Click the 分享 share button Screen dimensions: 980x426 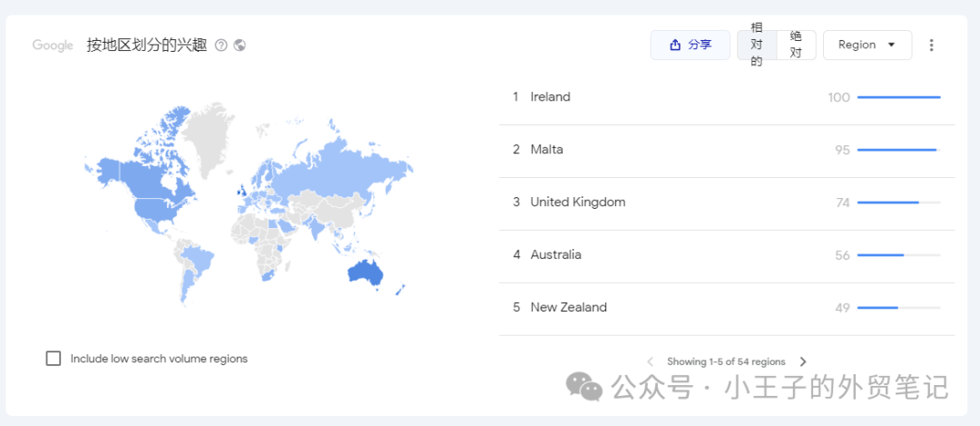690,45
